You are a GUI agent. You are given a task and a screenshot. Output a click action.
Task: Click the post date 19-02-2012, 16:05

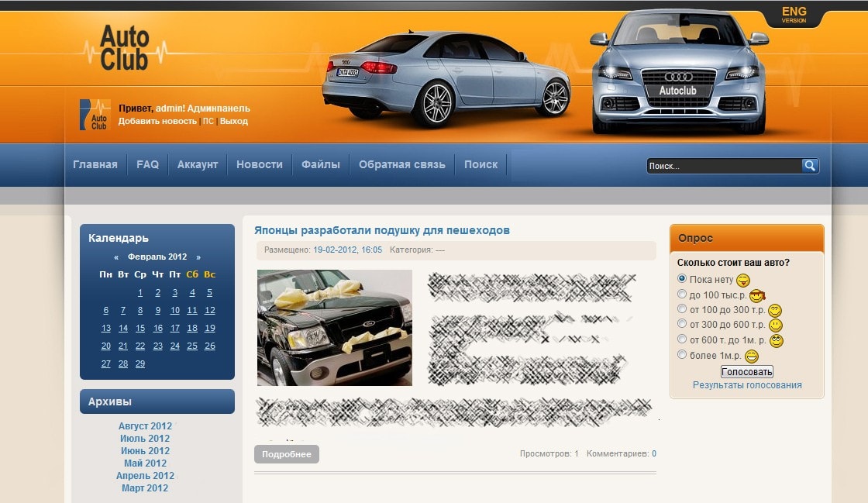[x=348, y=250]
